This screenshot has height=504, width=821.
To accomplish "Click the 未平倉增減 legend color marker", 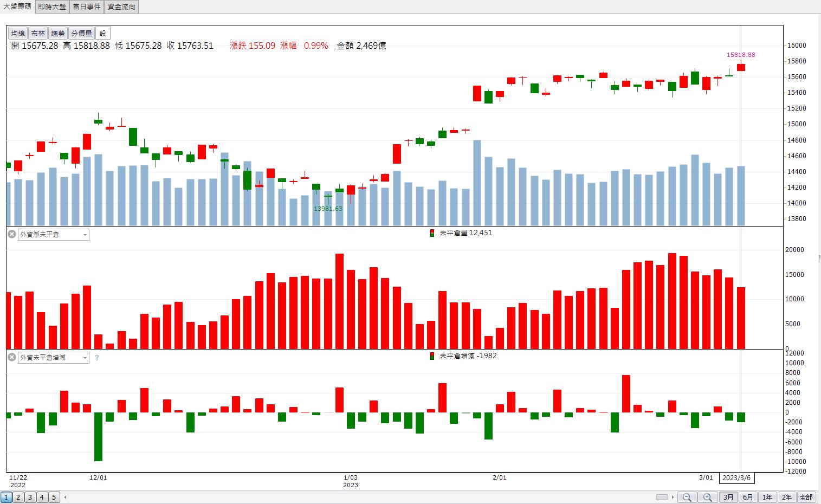I will 432,356.
